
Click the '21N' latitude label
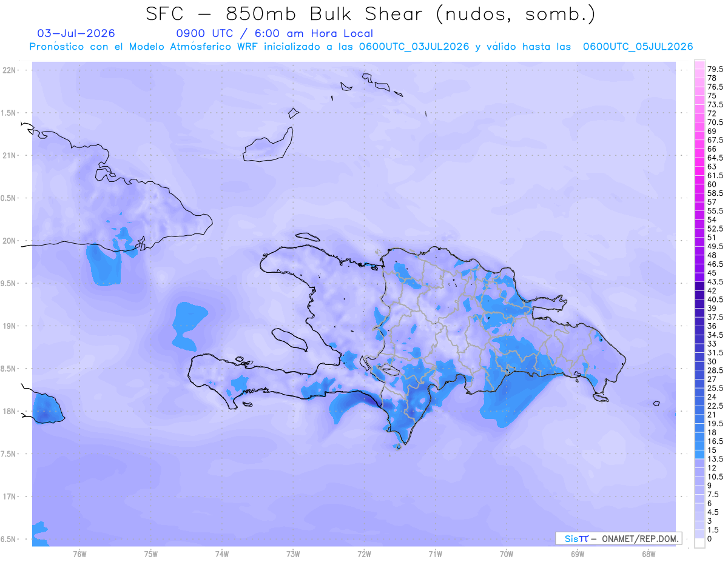pyautogui.click(x=10, y=155)
